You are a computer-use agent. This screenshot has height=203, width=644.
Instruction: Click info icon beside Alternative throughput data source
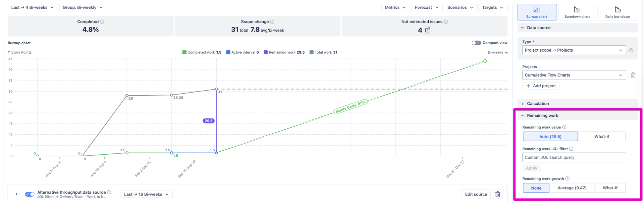pyautogui.click(x=109, y=192)
